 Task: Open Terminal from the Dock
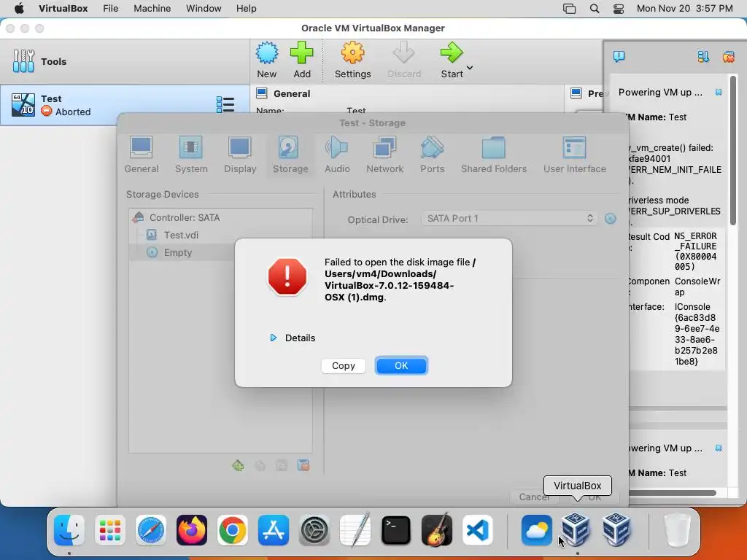(396, 530)
